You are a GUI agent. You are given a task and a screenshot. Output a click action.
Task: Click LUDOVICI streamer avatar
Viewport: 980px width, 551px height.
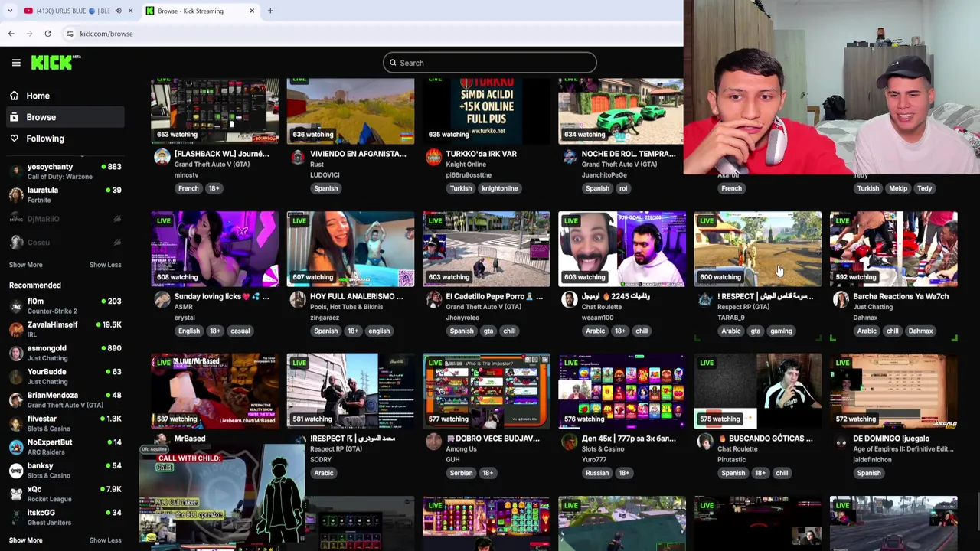tap(298, 157)
